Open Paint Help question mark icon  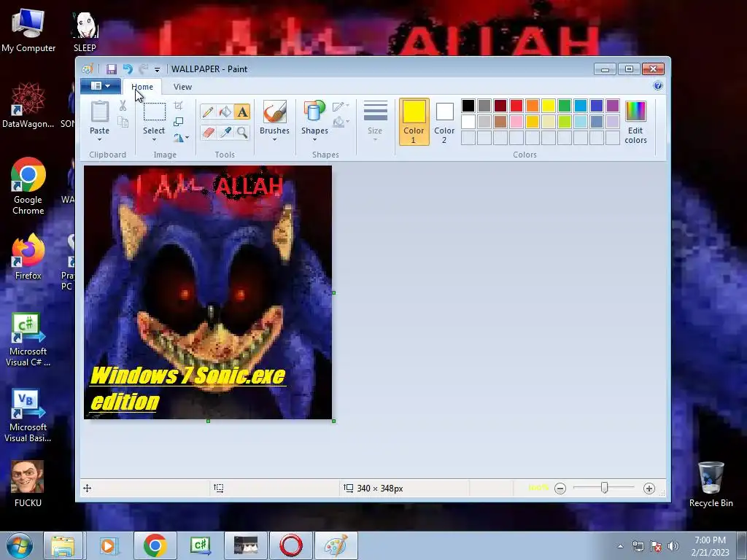[x=658, y=86]
